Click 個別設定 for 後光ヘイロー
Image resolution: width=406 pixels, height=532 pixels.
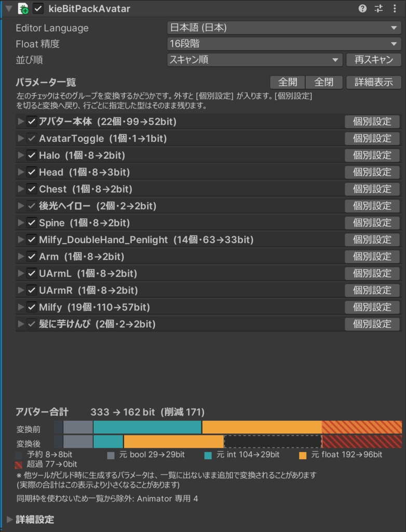[x=372, y=206]
